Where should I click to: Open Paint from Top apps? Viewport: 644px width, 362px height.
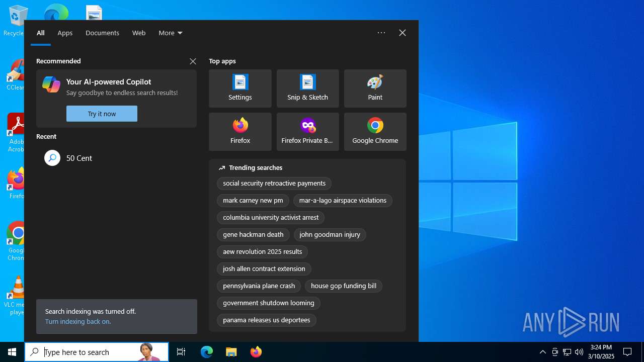click(375, 88)
